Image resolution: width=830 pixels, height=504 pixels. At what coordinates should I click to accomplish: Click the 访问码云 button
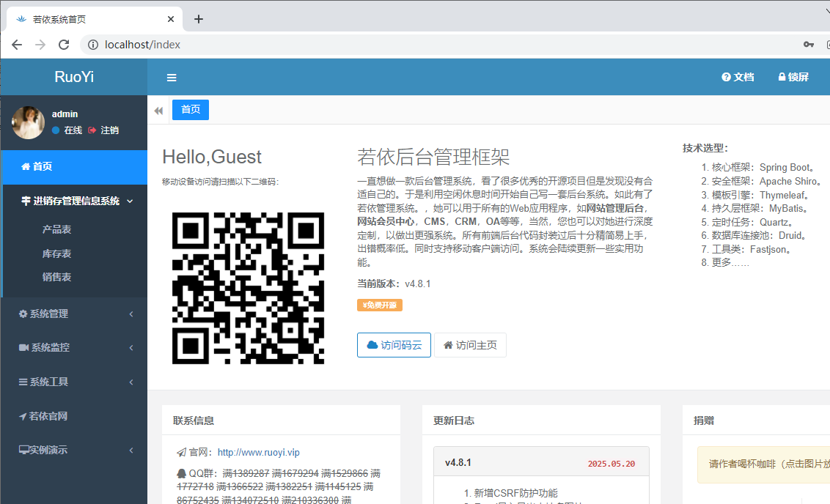tap(394, 345)
